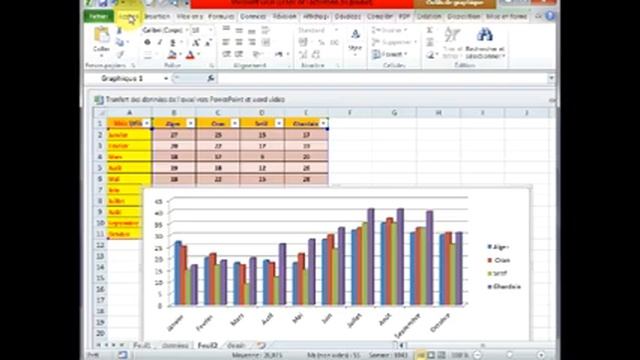Toggle italic formatting
640x360 pixels.
[x=160, y=42]
